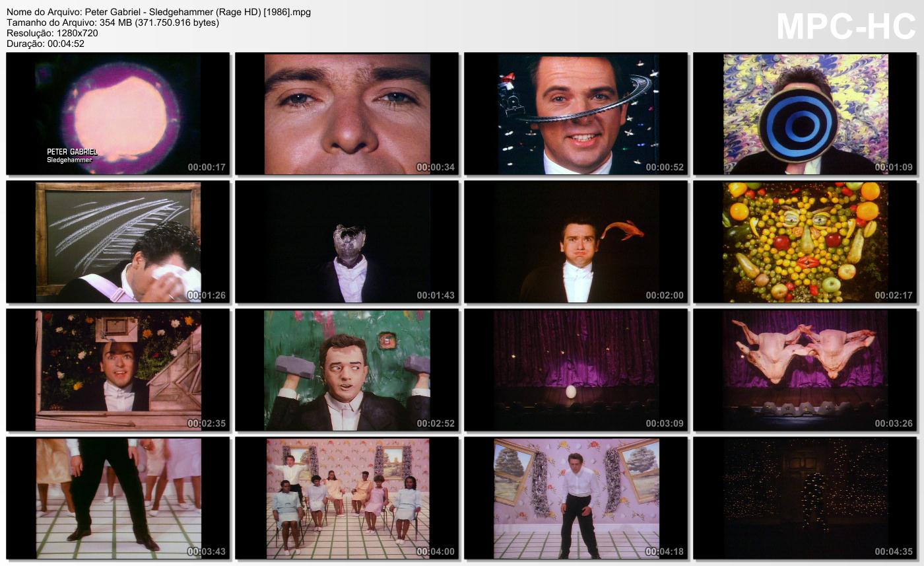Click the 00:03:09 timestamp label

(x=665, y=423)
